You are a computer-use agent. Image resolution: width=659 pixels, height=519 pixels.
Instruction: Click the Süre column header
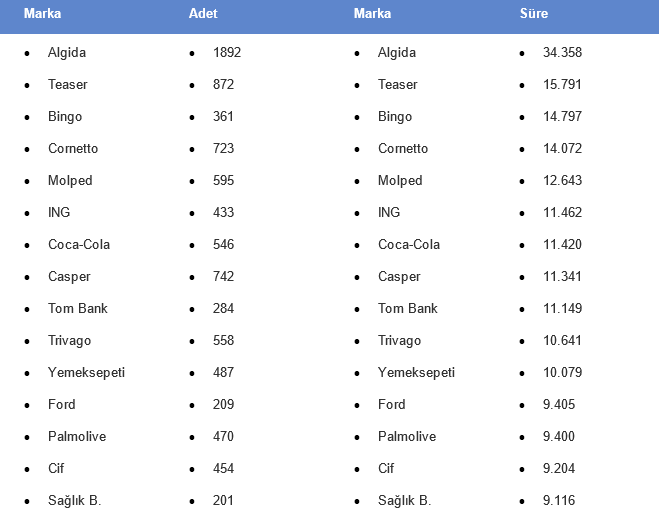click(x=534, y=13)
